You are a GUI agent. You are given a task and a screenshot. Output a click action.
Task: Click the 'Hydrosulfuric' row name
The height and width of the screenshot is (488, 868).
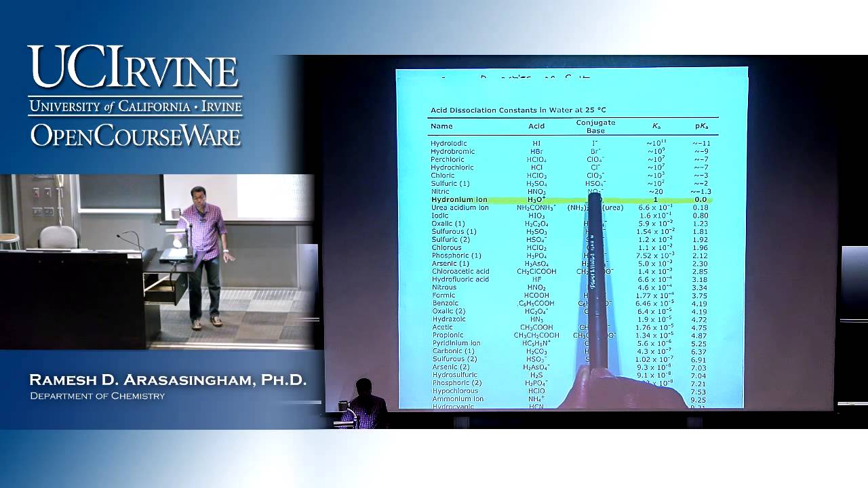coord(455,375)
